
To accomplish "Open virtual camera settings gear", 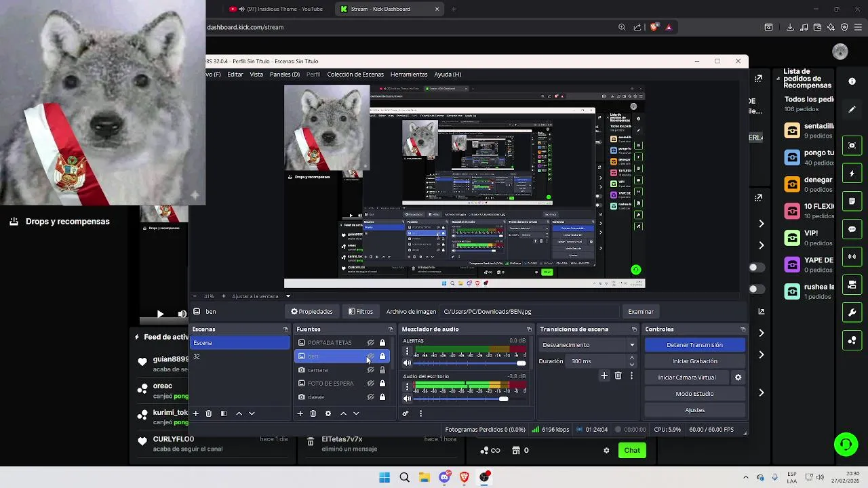I will pos(738,378).
